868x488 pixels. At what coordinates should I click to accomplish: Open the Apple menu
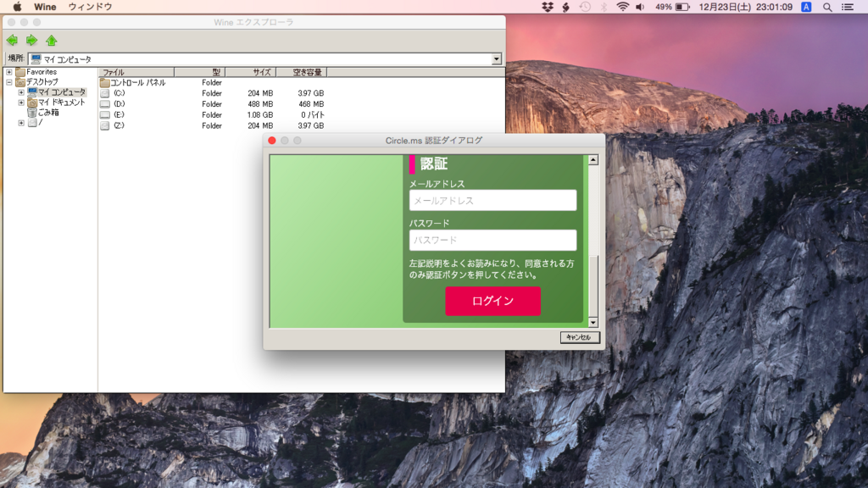[17, 7]
